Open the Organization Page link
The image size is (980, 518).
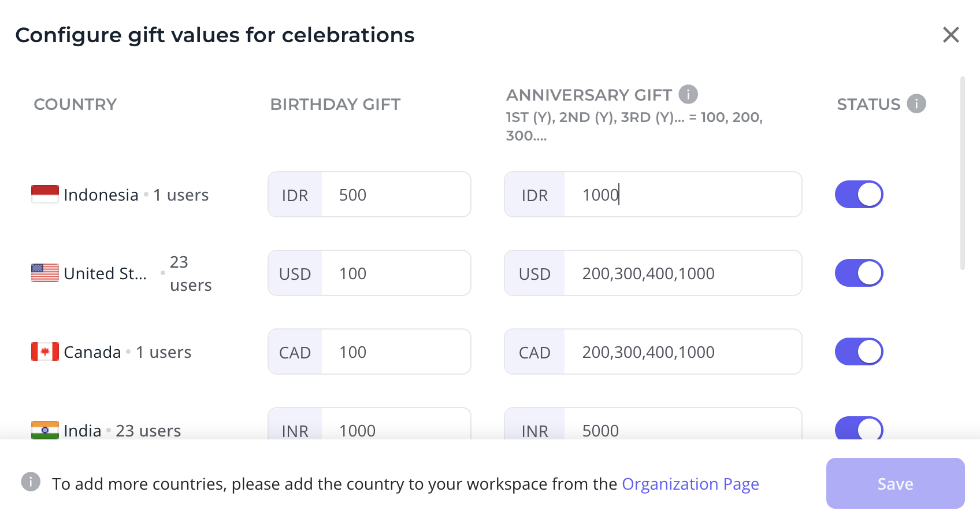tap(691, 484)
